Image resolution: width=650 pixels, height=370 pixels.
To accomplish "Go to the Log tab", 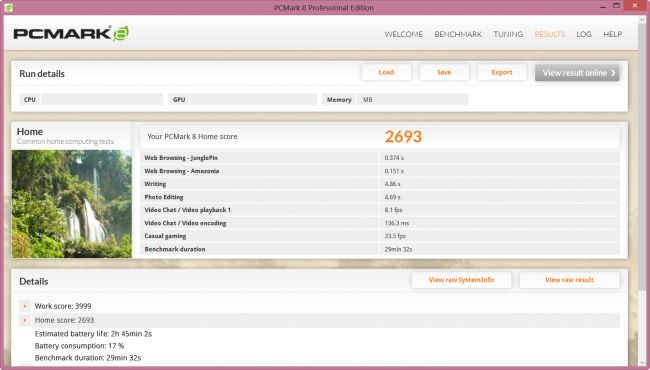I will click(584, 34).
